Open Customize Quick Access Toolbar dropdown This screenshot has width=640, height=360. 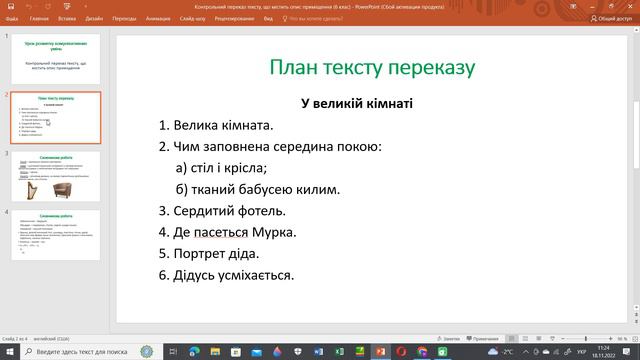pos(85,6)
